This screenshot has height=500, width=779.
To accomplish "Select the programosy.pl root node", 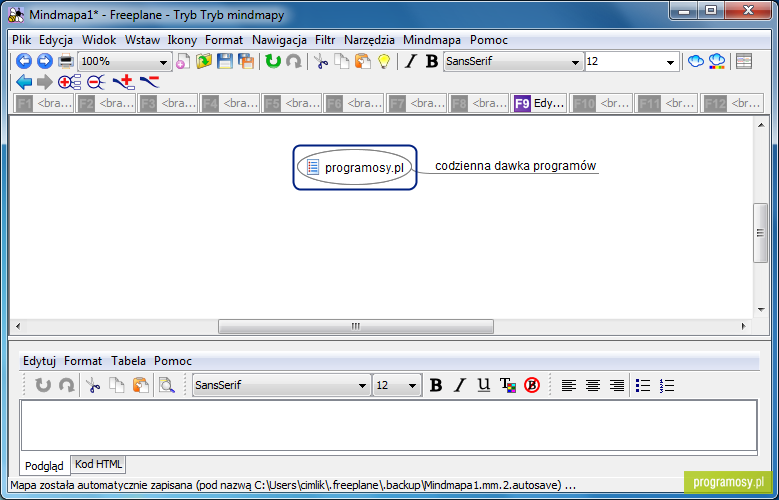I will click(355, 167).
